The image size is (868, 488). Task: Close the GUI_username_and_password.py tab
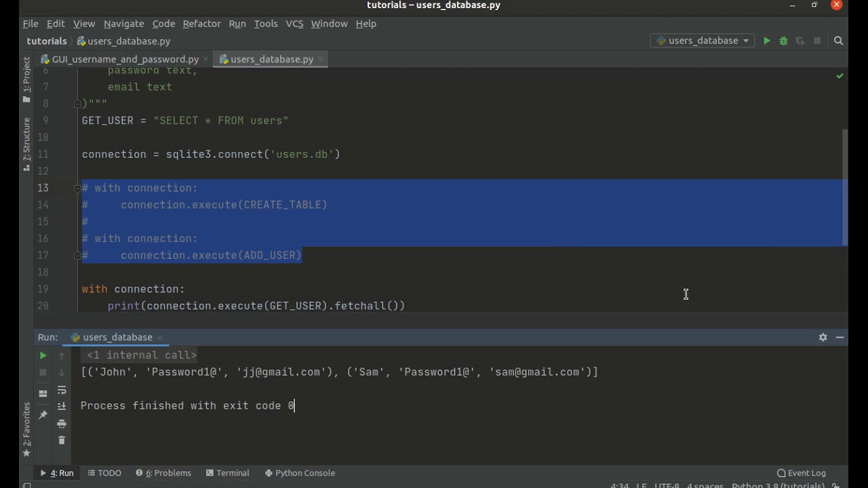206,60
